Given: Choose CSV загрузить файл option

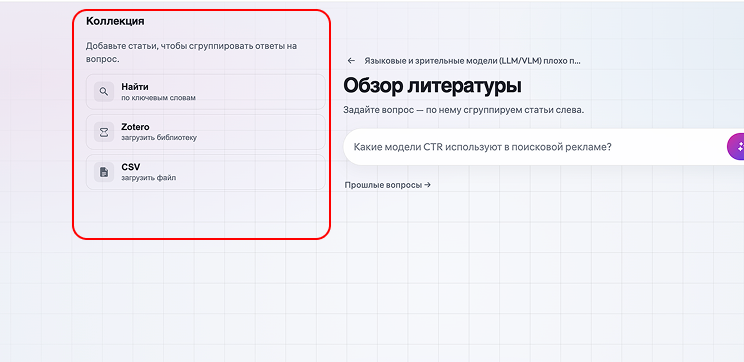Looking at the screenshot, I should click(x=205, y=172).
